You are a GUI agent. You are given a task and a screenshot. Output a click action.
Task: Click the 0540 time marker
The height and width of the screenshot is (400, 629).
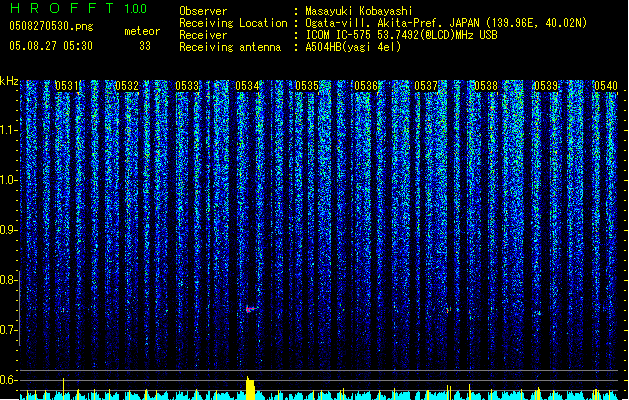pyautogui.click(x=606, y=86)
